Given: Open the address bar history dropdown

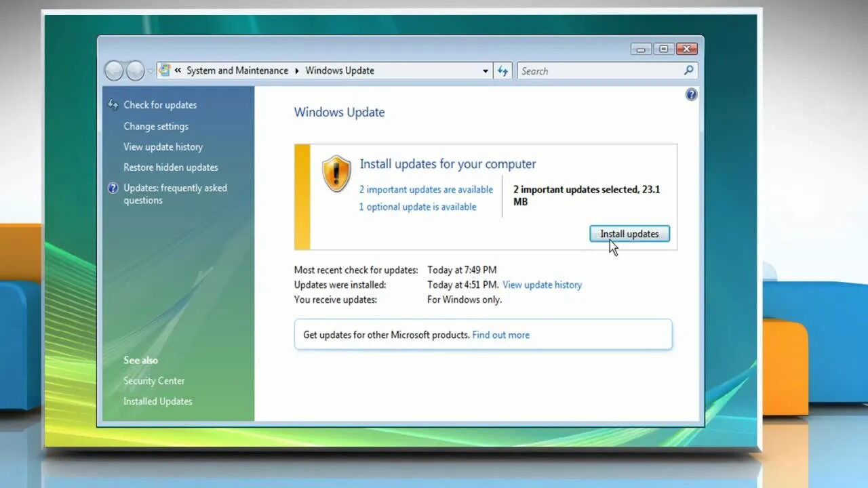Looking at the screenshot, I should (486, 71).
